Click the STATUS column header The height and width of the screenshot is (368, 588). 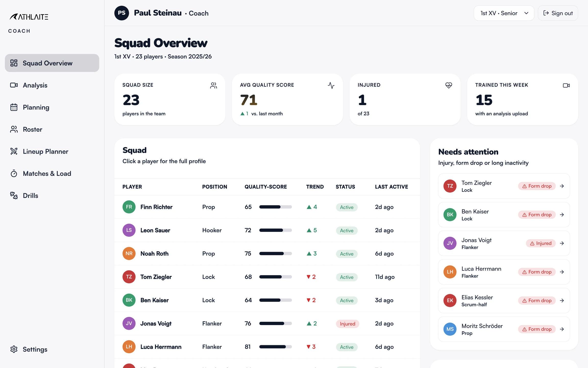[345, 187]
